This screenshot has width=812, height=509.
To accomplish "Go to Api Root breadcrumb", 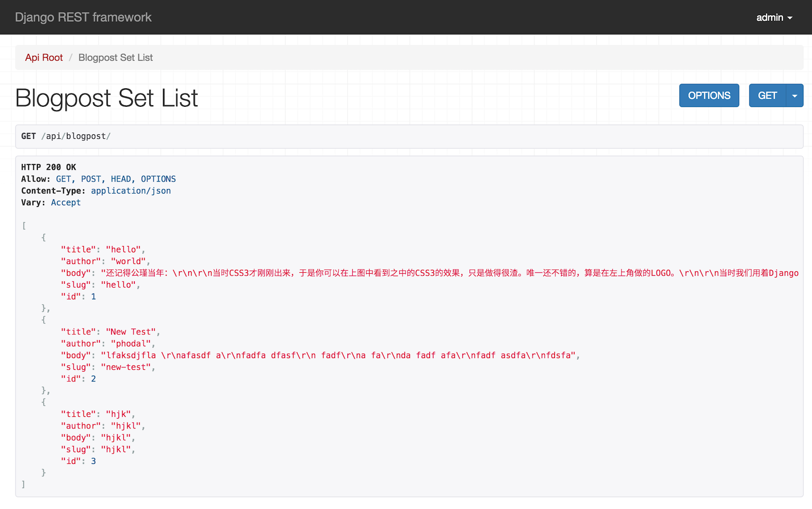I will pyautogui.click(x=44, y=58).
